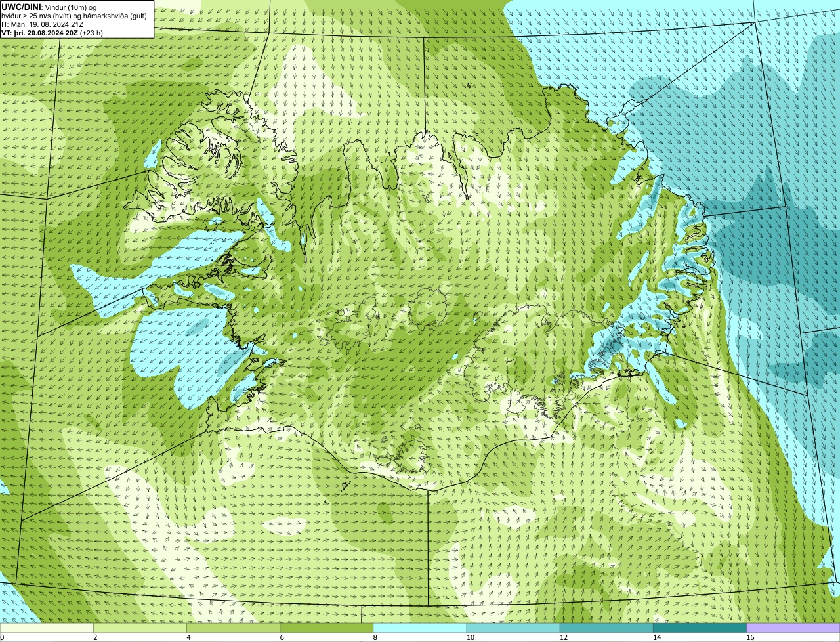Click the 4–6 m/s green legend swatch
The image size is (840, 642).
coord(233,628)
